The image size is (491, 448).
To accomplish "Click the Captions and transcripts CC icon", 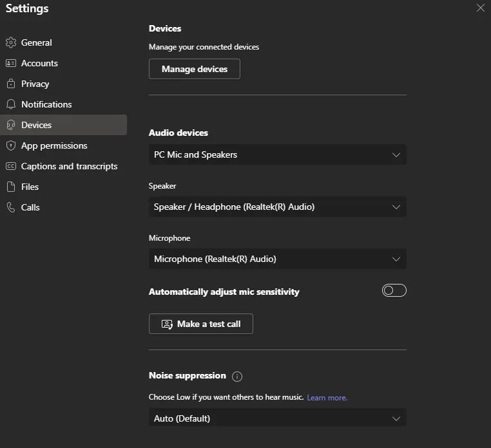I will click(10, 166).
